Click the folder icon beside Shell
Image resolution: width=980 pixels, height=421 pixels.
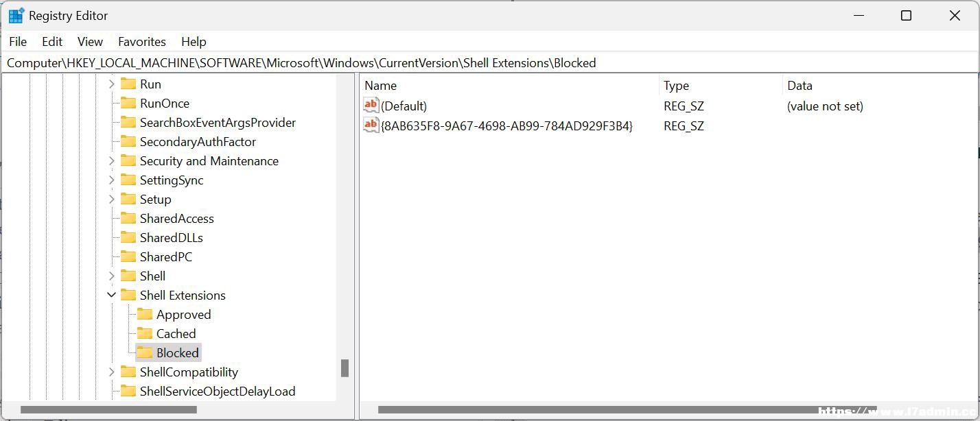(x=128, y=276)
